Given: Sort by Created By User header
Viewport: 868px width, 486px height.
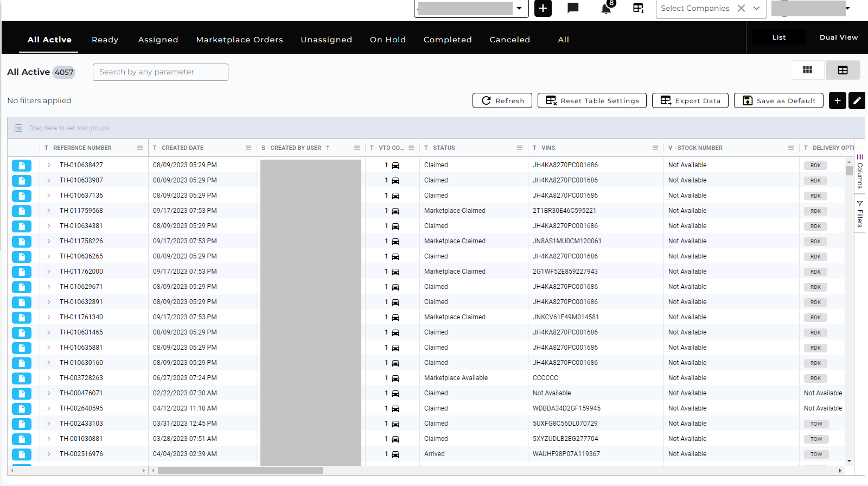Looking at the screenshot, I should tap(291, 148).
